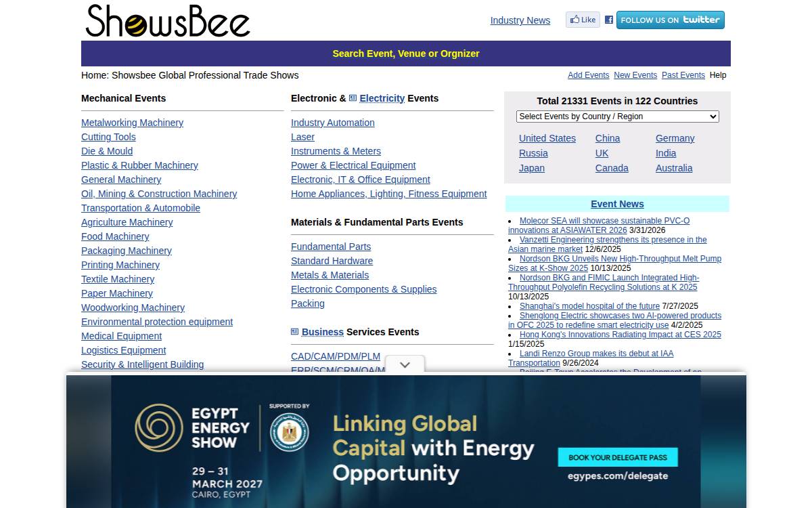Open Food Machinery category
The width and height of the screenshot is (812, 508).
[115, 236]
